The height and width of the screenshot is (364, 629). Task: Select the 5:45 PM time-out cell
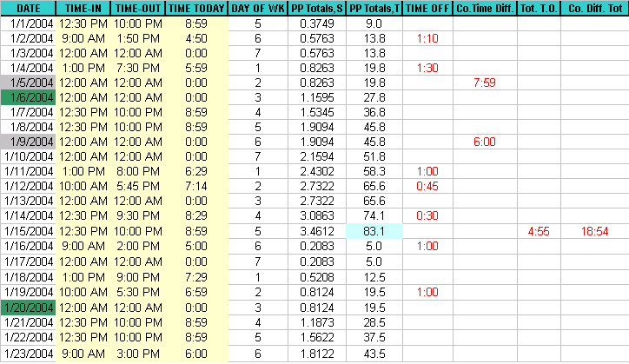138,186
